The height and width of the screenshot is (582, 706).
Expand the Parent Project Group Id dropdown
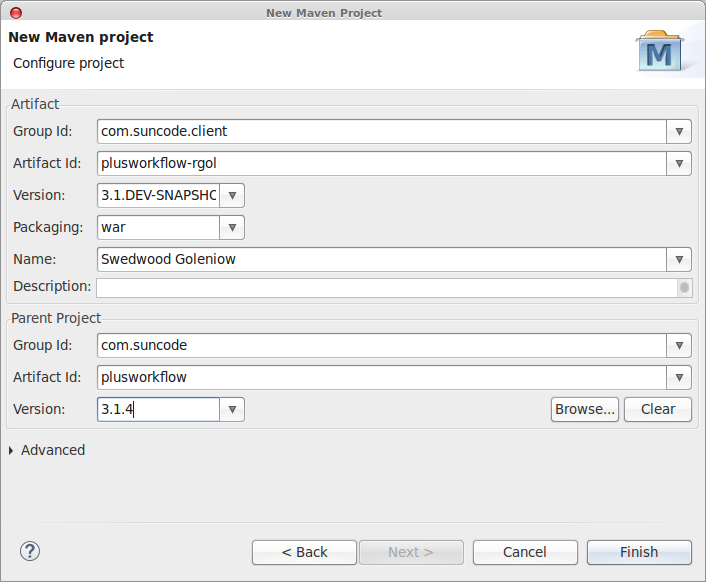coord(679,345)
